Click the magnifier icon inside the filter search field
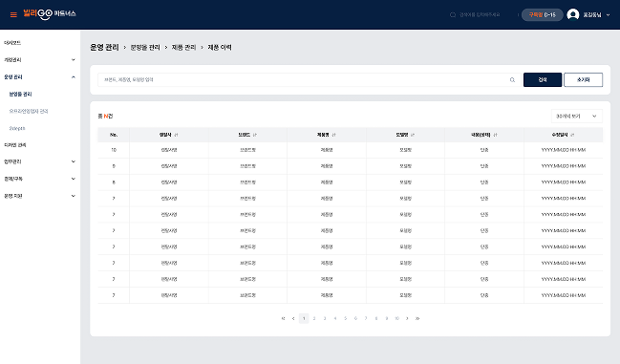The width and height of the screenshot is (620, 364). coord(512,80)
